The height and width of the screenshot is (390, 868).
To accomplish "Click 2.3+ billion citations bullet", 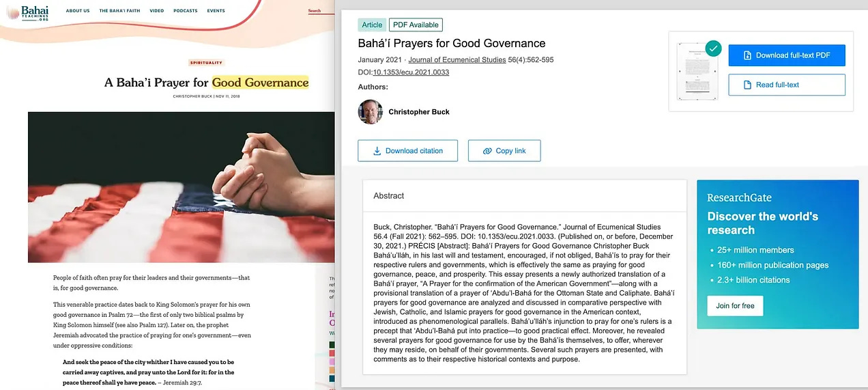I will tap(753, 280).
